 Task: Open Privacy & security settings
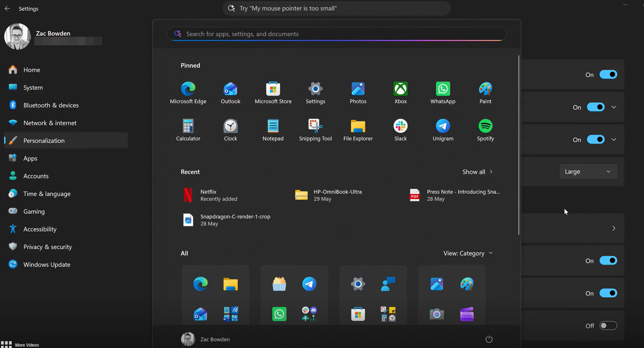66,247
